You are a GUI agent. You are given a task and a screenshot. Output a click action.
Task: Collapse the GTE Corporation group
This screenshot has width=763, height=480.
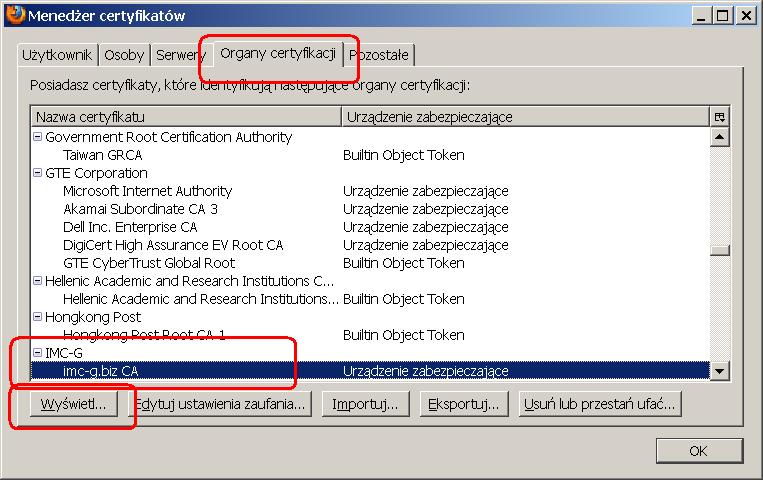click(38, 173)
